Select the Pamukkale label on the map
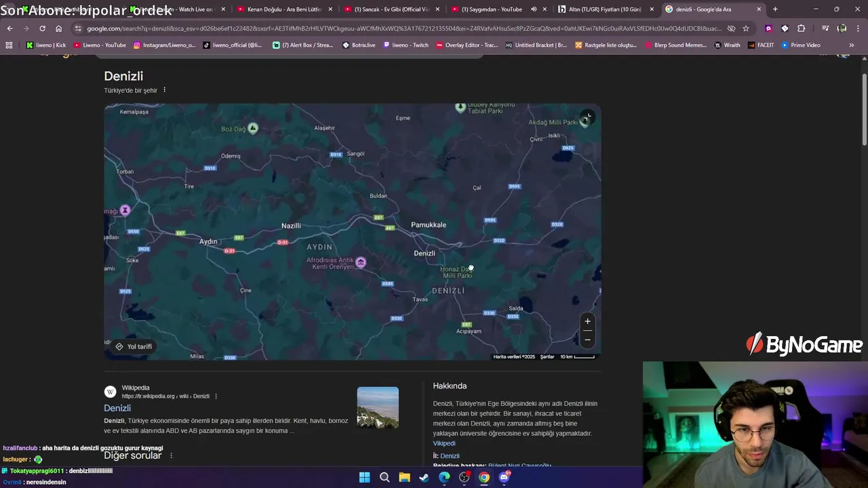This screenshot has height=488, width=868. click(429, 224)
